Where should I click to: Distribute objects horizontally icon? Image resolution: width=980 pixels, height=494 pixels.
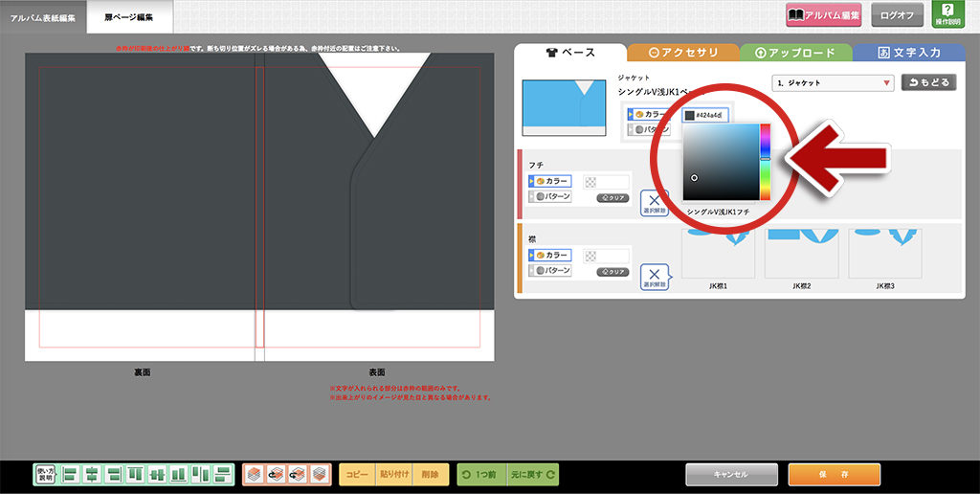coord(200,474)
